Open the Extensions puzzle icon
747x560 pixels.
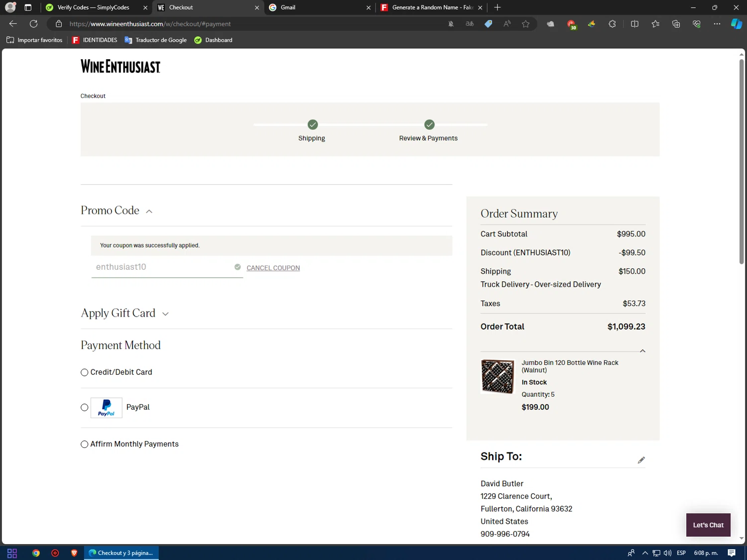tap(612, 24)
